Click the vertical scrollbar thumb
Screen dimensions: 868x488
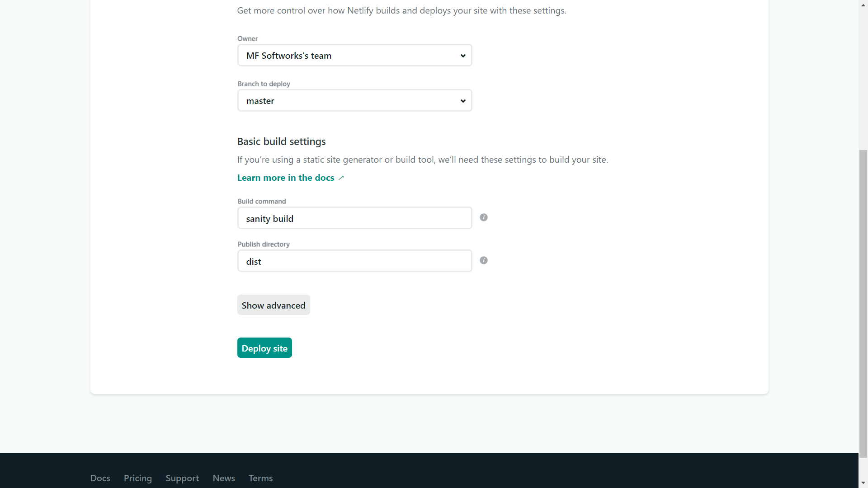[x=863, y=303]
